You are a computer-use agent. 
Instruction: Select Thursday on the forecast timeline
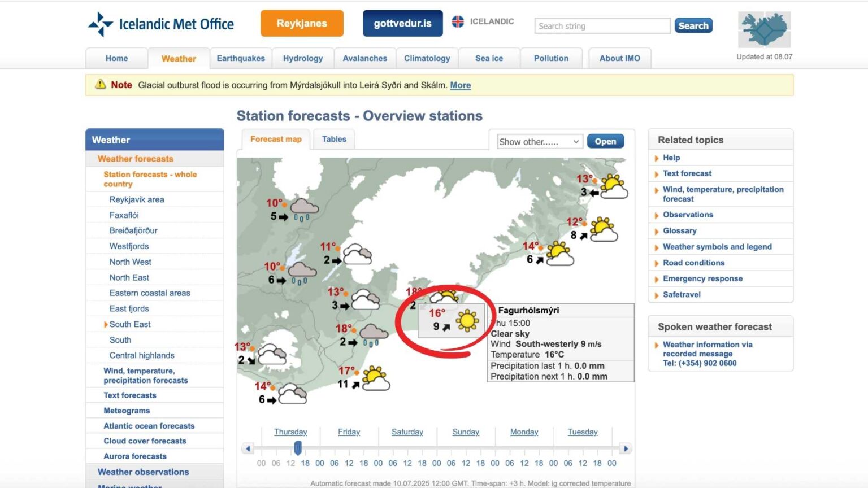pyautogui.click(x=290, y=432)
